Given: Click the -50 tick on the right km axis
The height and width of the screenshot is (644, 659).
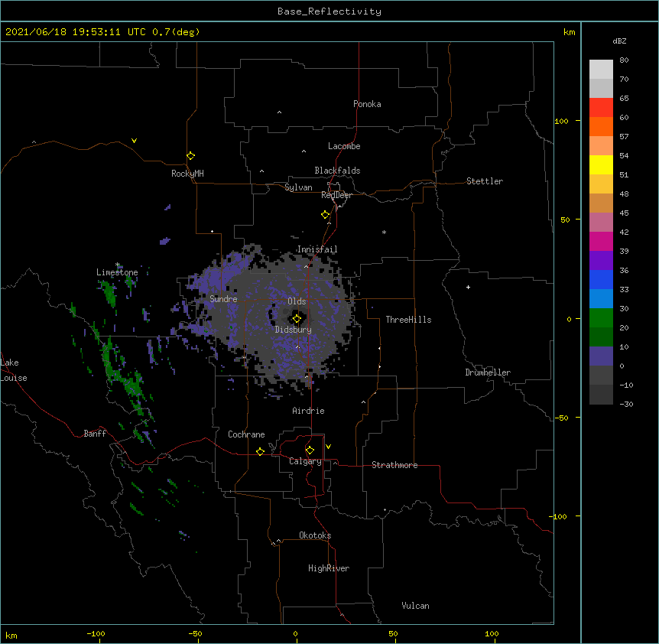Looking at the screenshot, I should [x=561, y=418].
